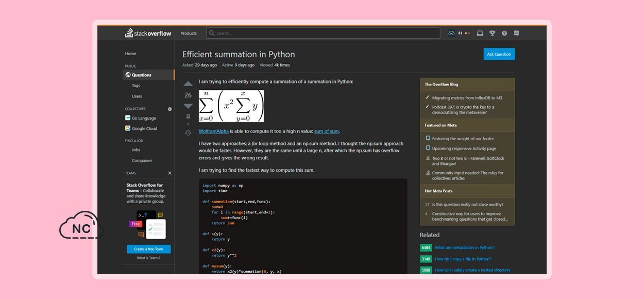Open Users in the left sidebar

[x=137, y=96]
